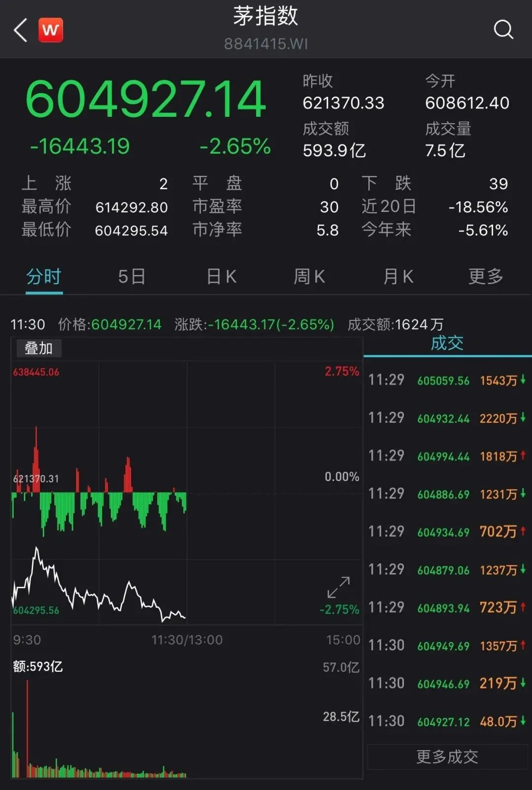Image resolution: width=532 pixels, height=790 pixels.
Task: Open 更多成交 trade list
Action: 447,756
